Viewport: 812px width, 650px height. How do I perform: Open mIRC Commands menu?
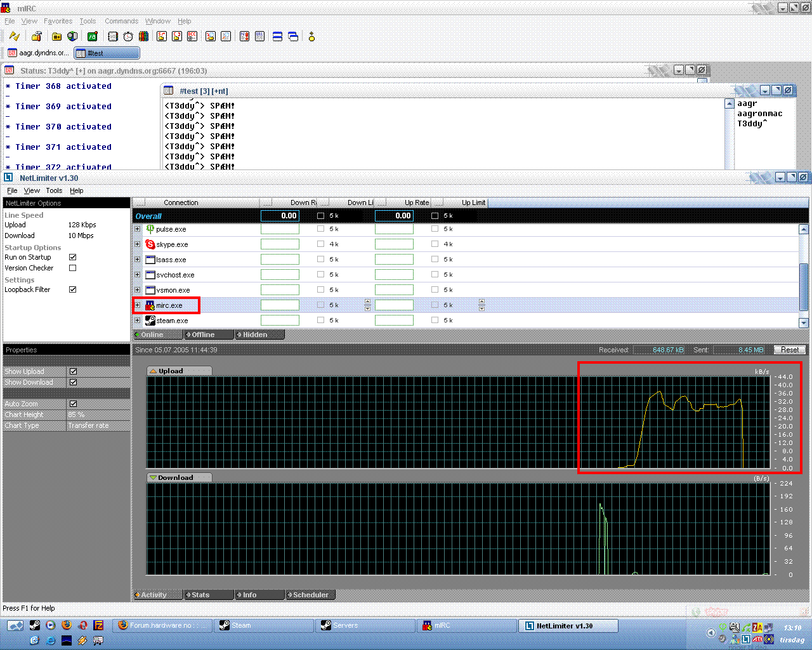[x=121, y=21]
